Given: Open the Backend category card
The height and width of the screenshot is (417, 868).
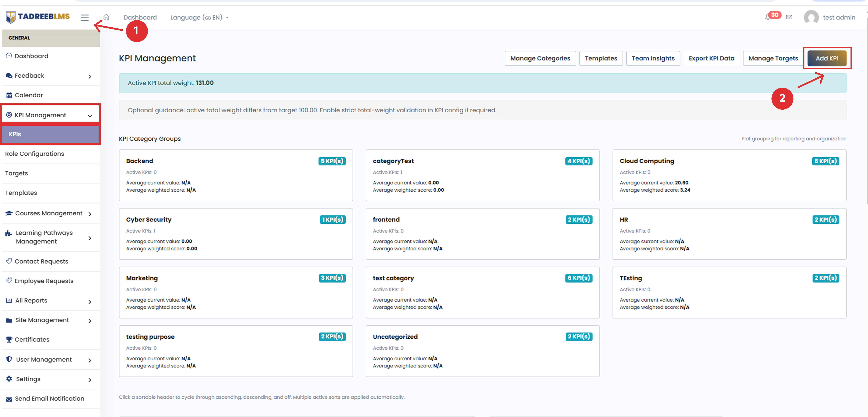Looking at the screenshot, I should tap(236, 175).
